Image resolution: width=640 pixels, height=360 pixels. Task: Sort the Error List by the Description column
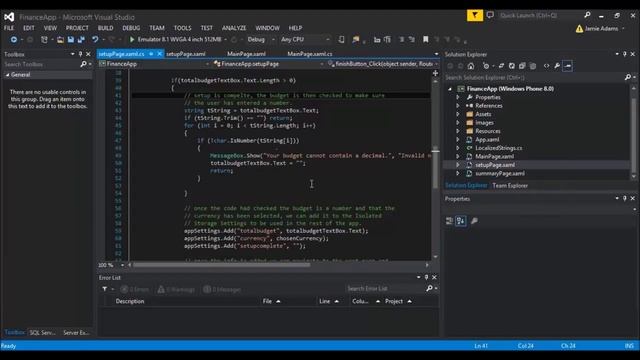[x=130, y=301]
